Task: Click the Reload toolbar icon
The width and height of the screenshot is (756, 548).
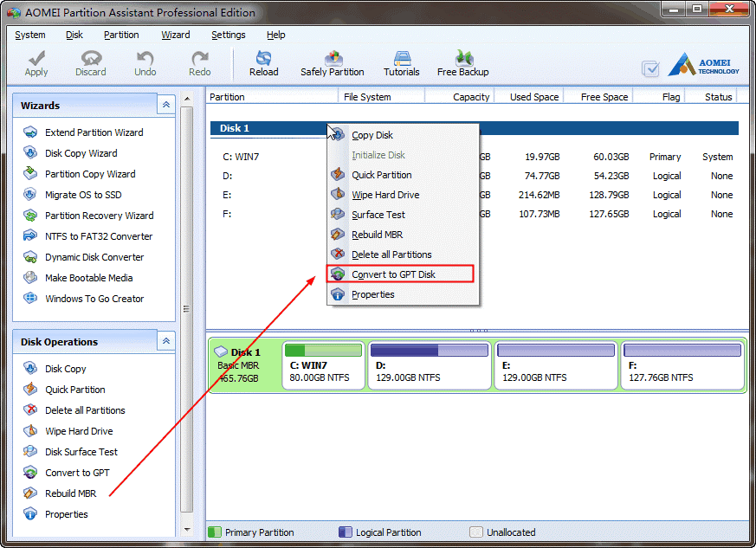Action: coord(263,58)
